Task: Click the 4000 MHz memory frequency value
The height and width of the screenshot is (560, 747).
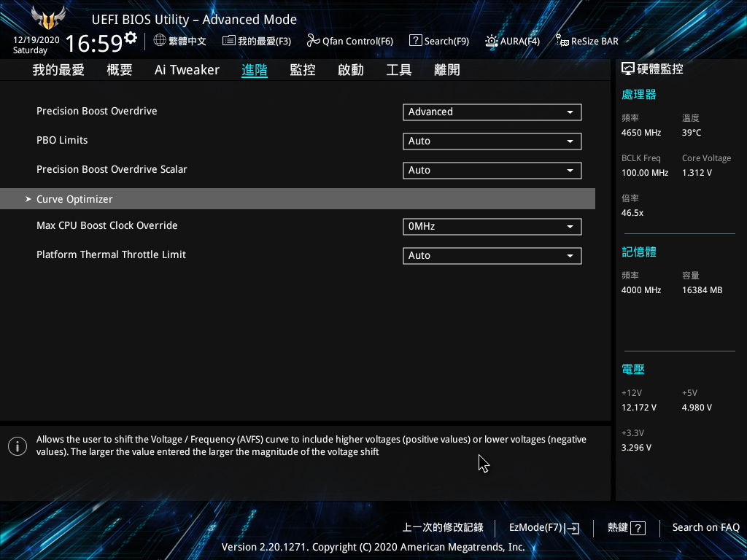Action: (x=640, y=290)
